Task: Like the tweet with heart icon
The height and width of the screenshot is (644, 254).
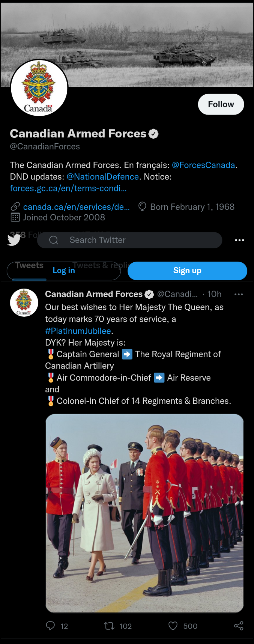Action: pyautogui.click(x=173, y=626)
